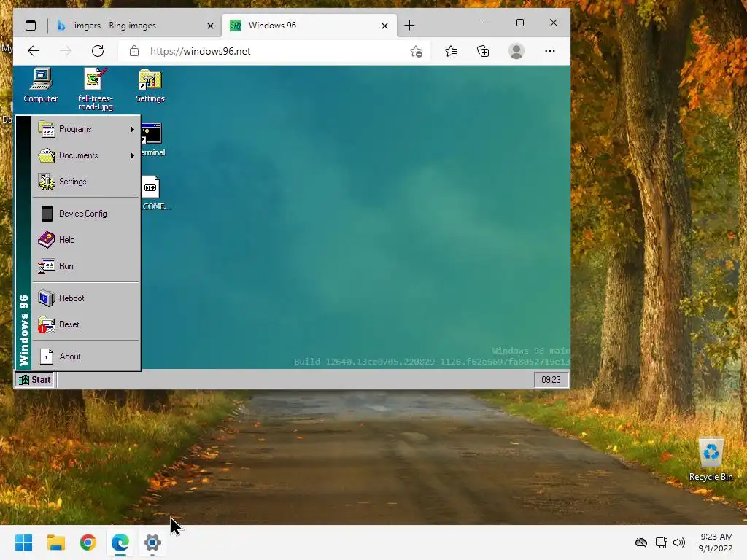
Task: Expand the Documents submenu in the Start menu
Action: (86, 155)
